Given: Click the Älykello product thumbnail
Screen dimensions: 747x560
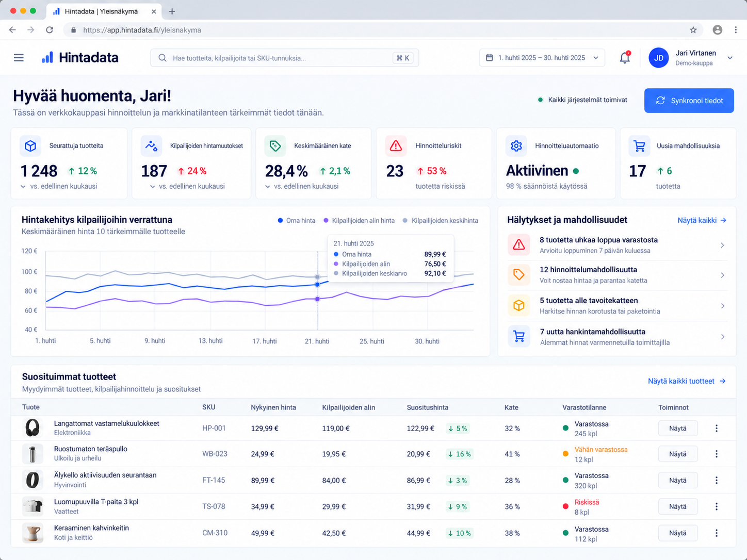Looking at the screenshot, I should 33,480.
